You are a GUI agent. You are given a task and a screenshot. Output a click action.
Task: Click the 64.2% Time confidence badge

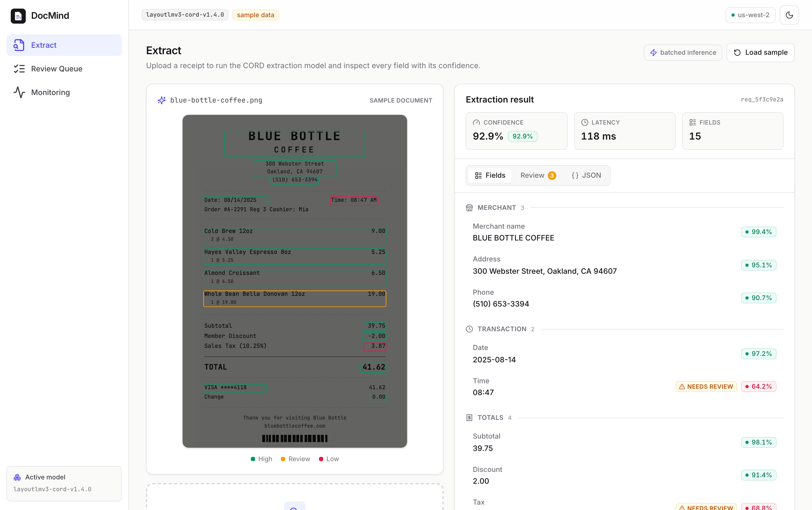758,386
